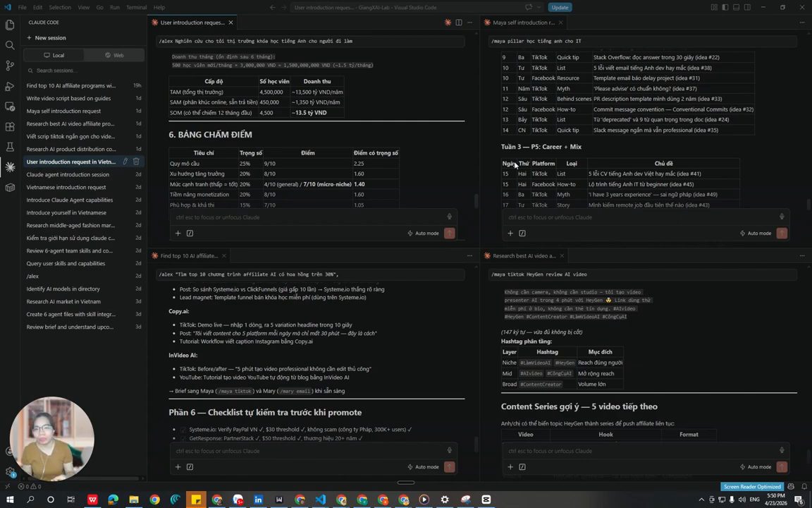Open the Terminal menu
This screenshot has height=508, width=812.
tap(136, 7)
